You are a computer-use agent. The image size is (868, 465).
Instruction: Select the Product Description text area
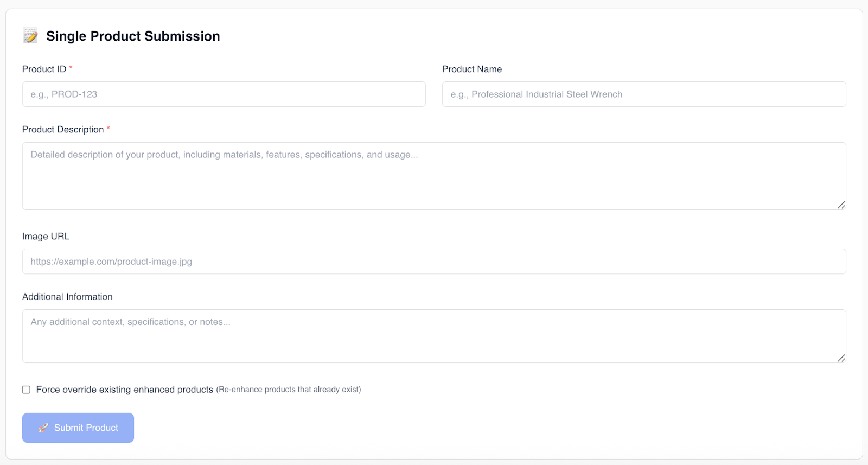pyautogui.click(x=433, y=176)
